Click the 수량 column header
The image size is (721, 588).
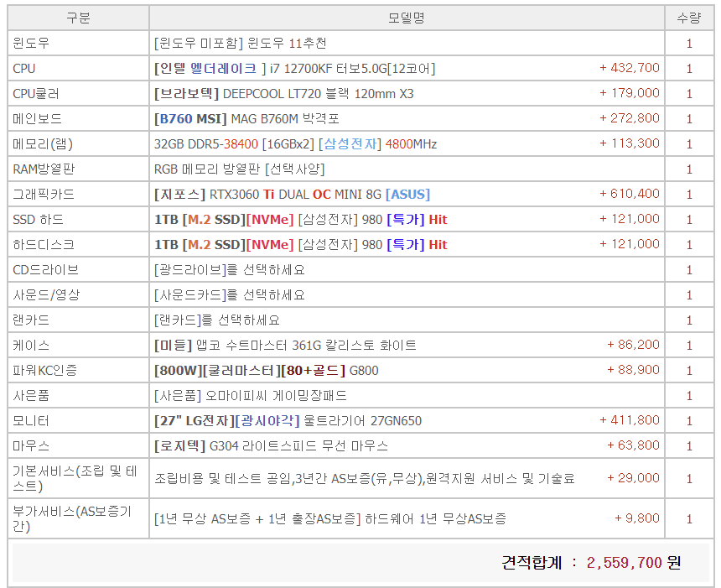pos(689,18)
